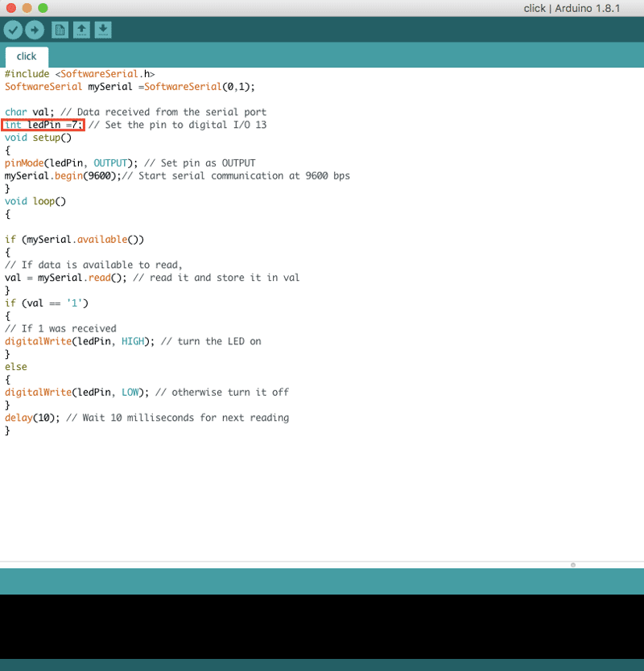
Task: Click the "int ledPin =7;" statement
Action: coord(43,125)
